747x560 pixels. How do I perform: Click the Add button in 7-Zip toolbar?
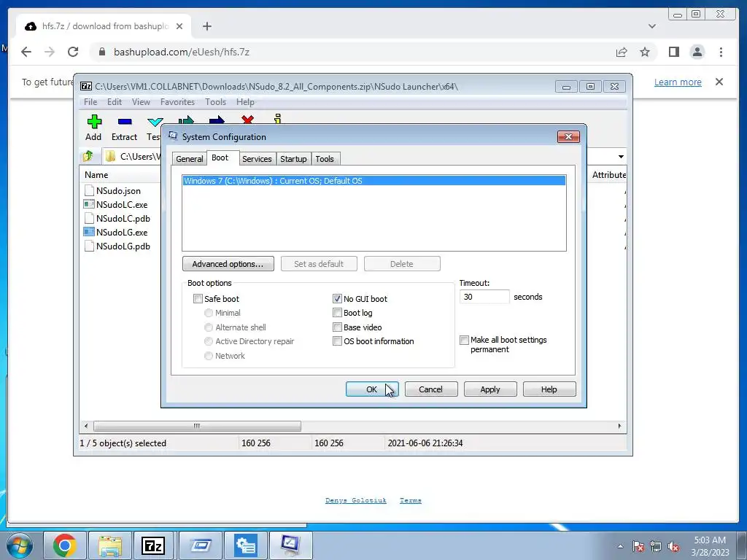[x=93, y=128]
